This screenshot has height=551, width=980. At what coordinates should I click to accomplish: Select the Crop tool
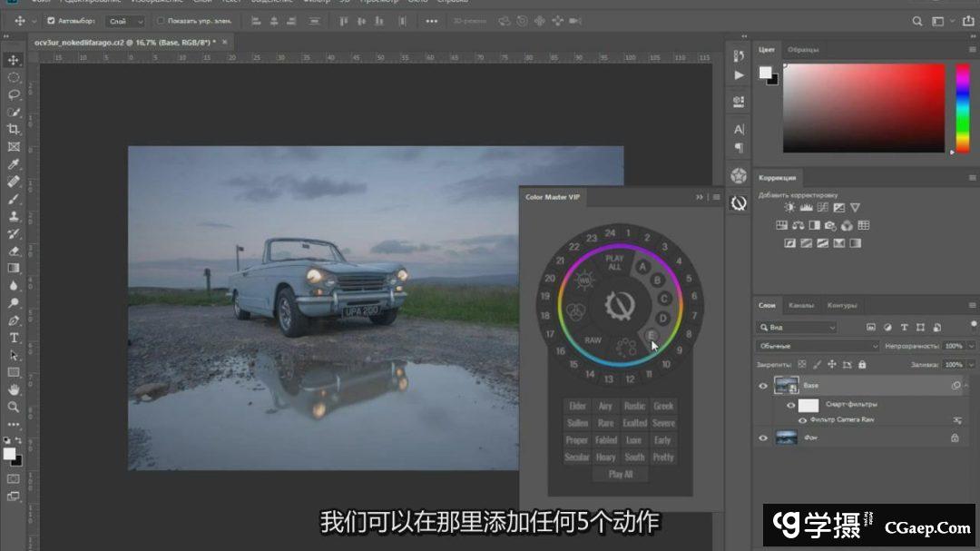14,130
